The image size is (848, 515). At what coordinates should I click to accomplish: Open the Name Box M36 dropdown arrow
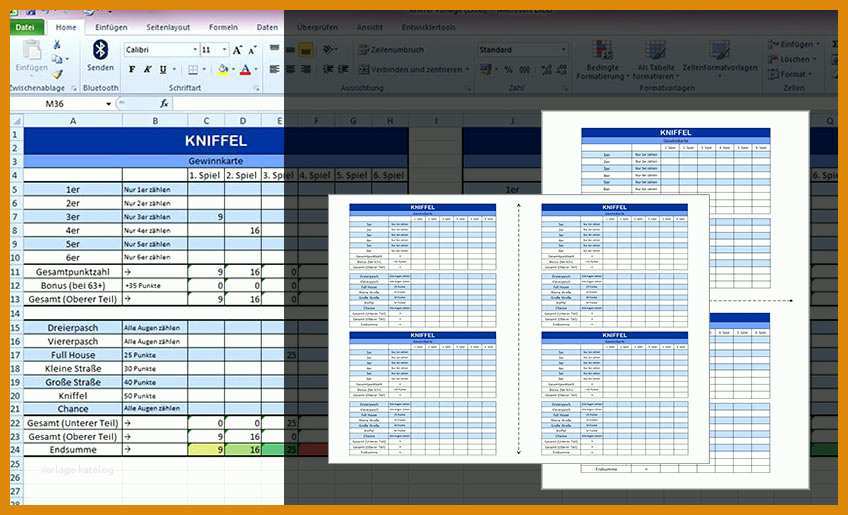coord(108,103)
